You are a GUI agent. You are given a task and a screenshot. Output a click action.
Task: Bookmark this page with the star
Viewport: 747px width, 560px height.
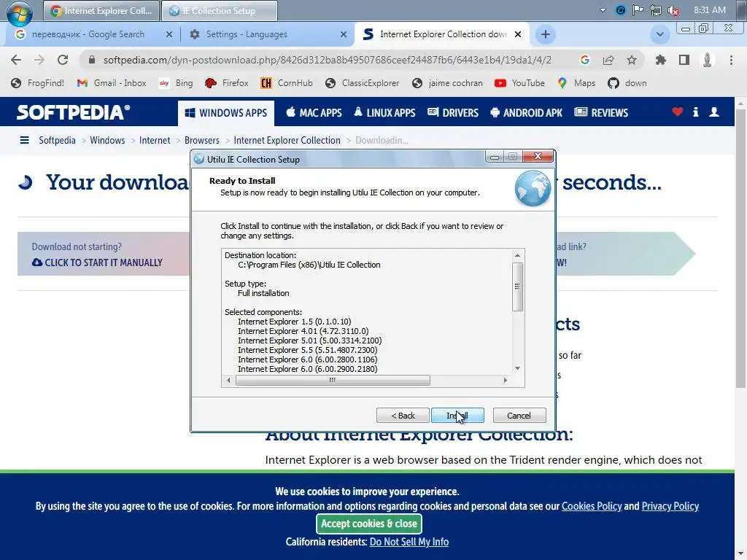tap(631, 60)
